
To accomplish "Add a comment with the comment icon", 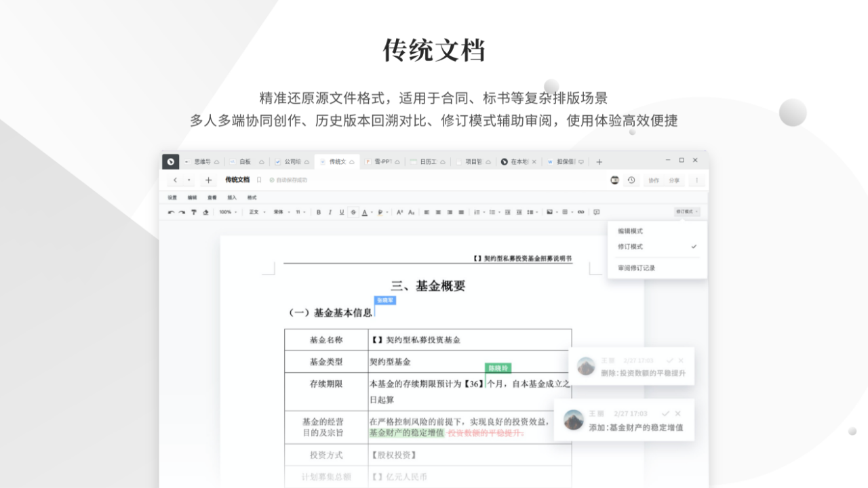I will pos(595,212).
